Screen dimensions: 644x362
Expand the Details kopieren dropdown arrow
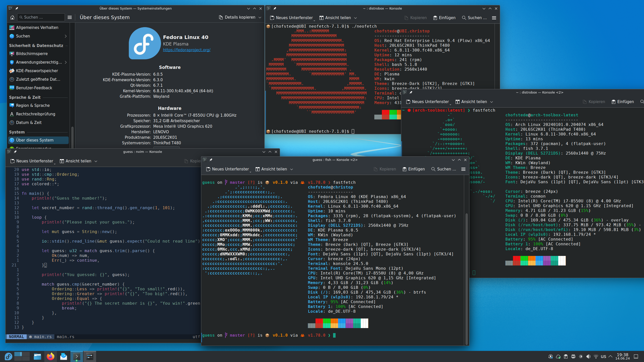(260, 17)
